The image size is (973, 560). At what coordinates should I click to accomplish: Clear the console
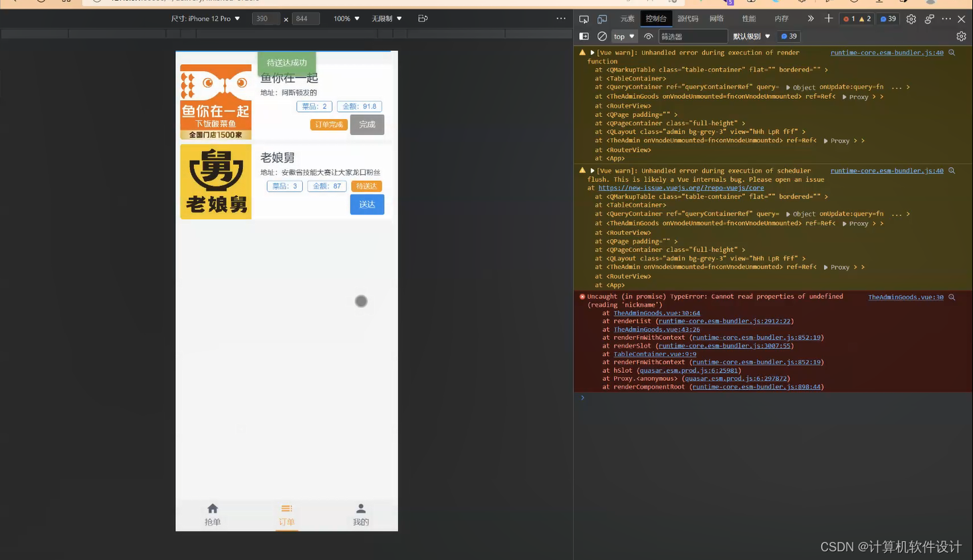coord(602,36)
